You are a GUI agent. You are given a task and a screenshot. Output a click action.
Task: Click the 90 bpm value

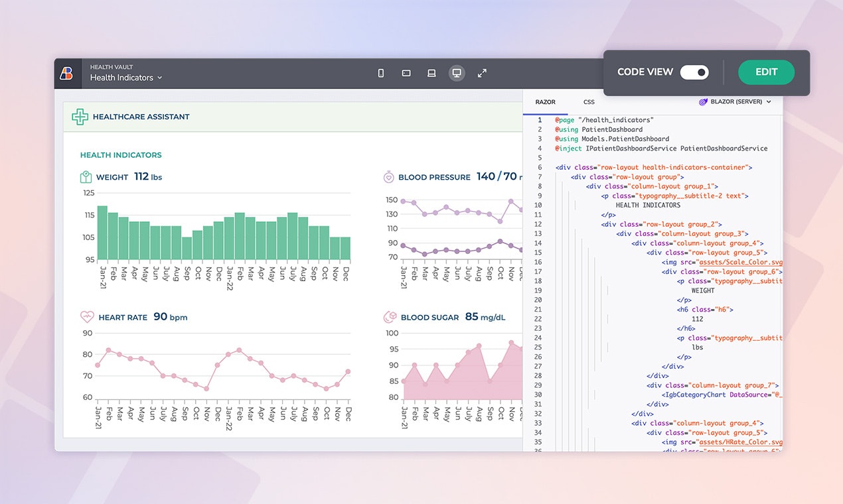click(171, 317)
